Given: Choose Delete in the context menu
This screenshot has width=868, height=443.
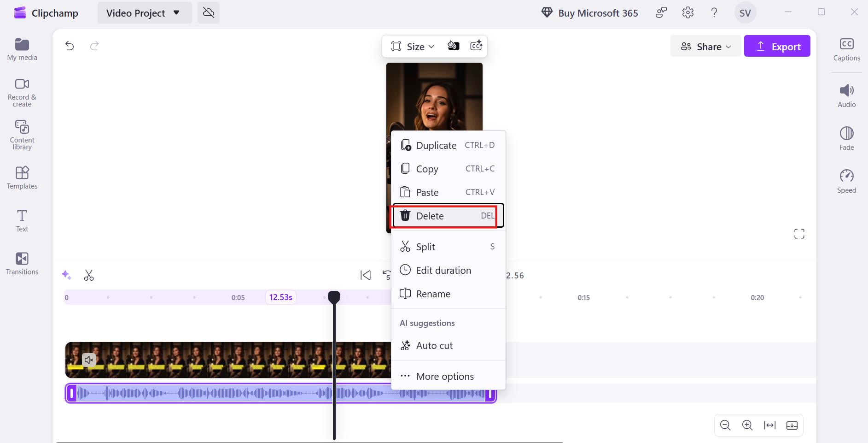Looking at the screenshot, I should (x=448, y=216).
